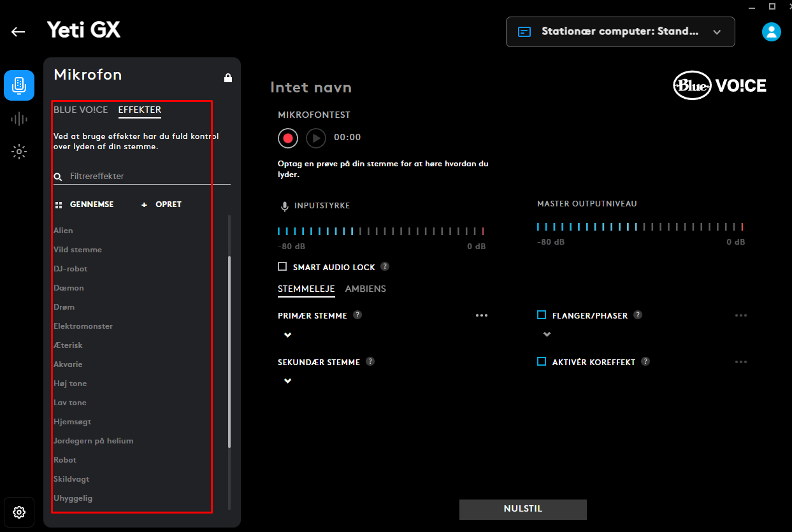This screenshot has width=792, height=532.
Task: Open Sekundær stemme help icon
Action: click(x=370, y=361)
